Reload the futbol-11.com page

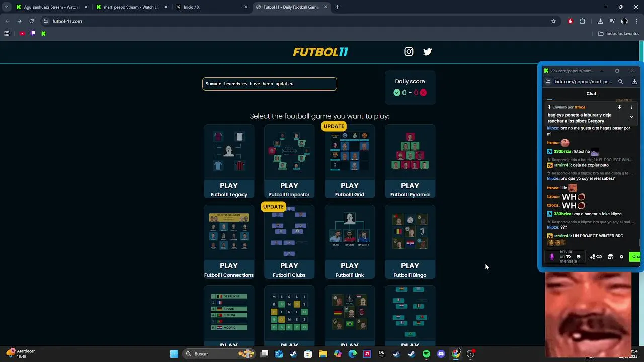[31, 21]
